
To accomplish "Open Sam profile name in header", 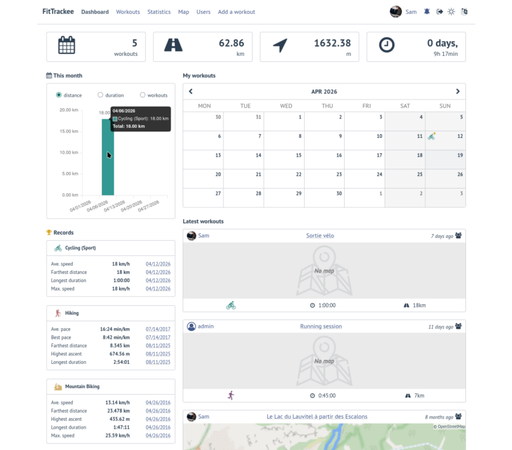I will point(411,12).
